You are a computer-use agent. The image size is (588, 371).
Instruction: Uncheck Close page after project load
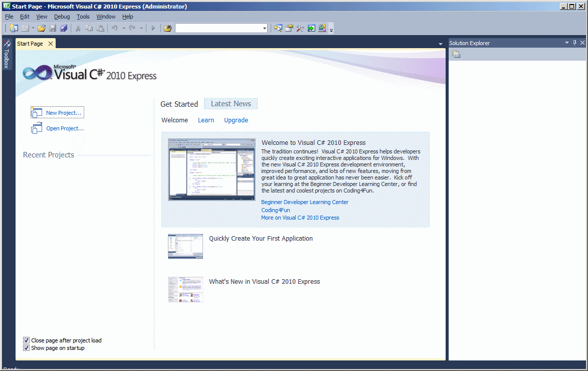tap(27, 340)
